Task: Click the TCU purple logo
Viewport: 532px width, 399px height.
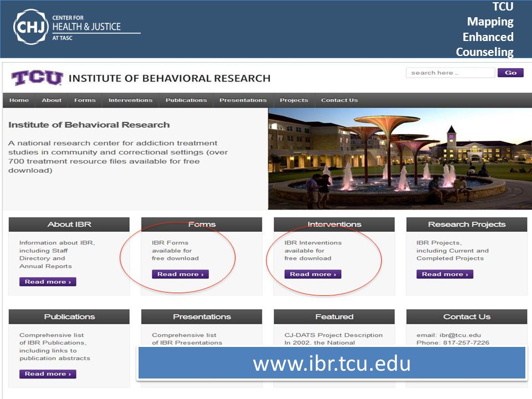Action: click(37, 78)
